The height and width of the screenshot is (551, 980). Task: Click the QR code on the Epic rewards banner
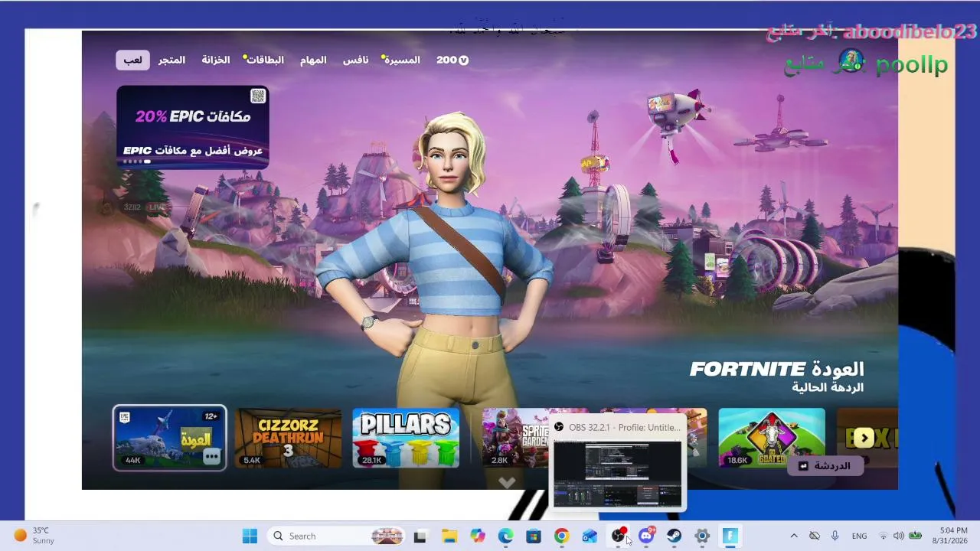[258, 96]
